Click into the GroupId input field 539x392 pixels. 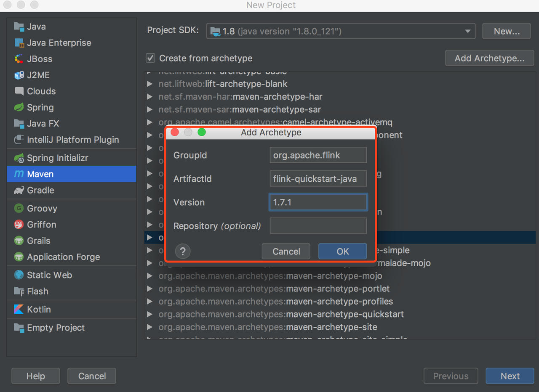coord(318,155)
